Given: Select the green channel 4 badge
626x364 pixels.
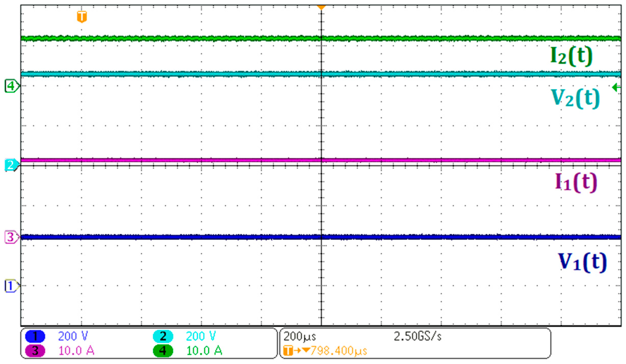Looking at the screenshot, I should pos(163,351).
